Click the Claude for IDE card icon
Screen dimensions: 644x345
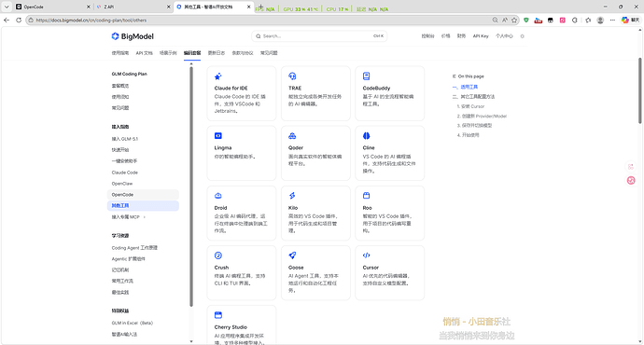(x=218, y=76)
